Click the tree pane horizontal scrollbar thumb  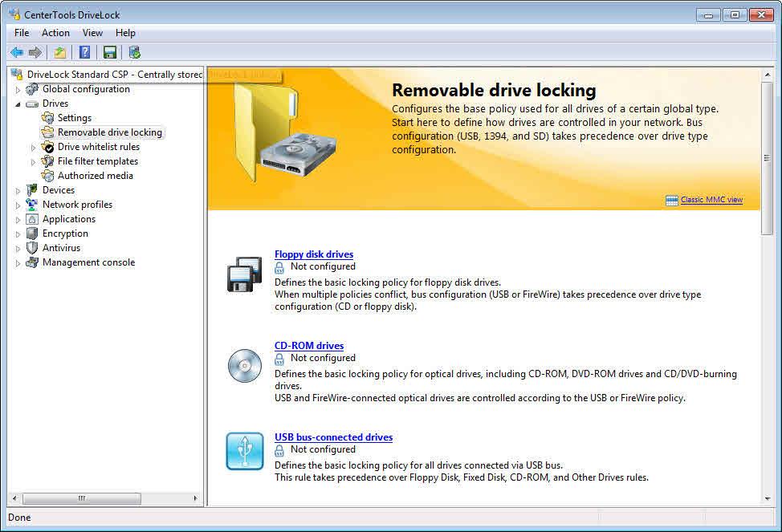82,498
